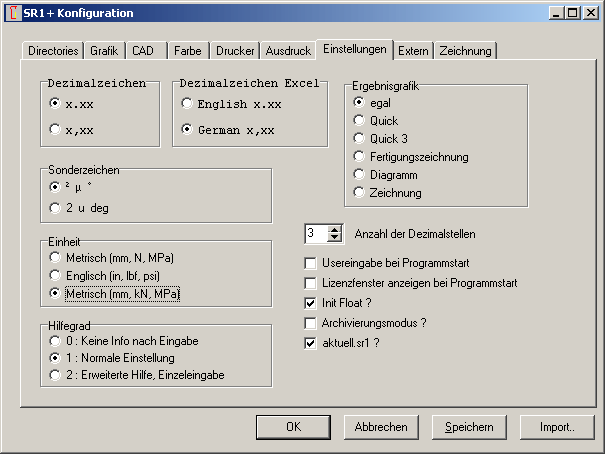Toggle the Init Float checkbox
Screen dimensions: 605x454
[x=310, y=303]
